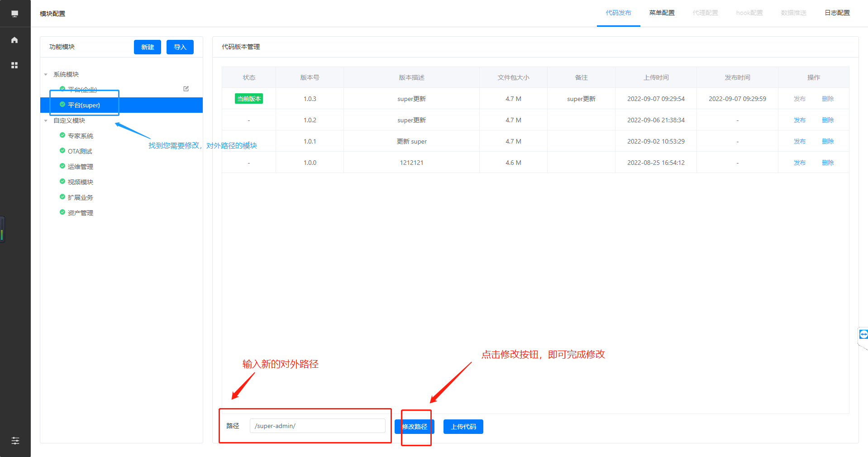868x457 pixels.
Task: Collapse the 系统模块 tree group
Action: click(46, 75)
